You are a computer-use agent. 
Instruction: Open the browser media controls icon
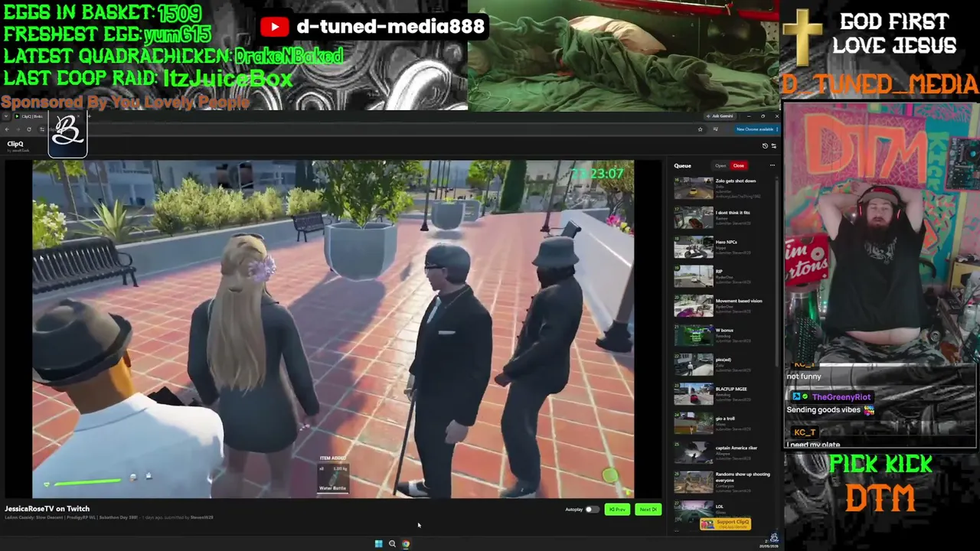tap(715, 129)
